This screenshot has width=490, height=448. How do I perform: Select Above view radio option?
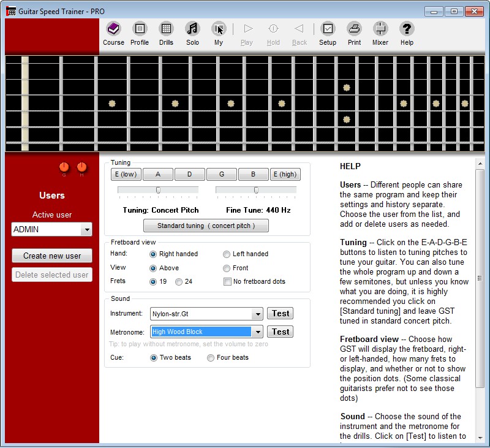(x=153, y=268)
